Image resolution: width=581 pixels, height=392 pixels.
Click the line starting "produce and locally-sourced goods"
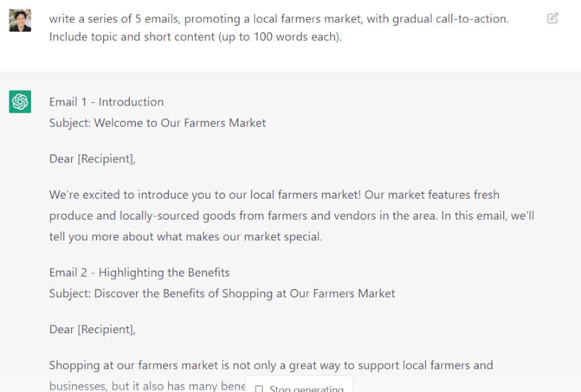[x=291, y=216]
